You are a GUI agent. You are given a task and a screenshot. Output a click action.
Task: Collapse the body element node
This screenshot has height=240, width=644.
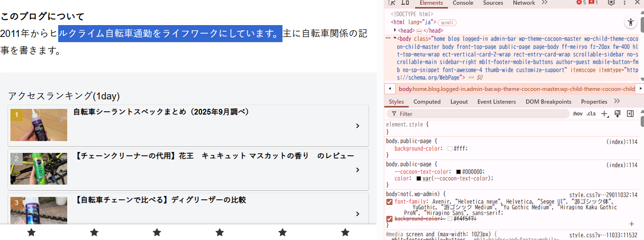pos(395,38)
